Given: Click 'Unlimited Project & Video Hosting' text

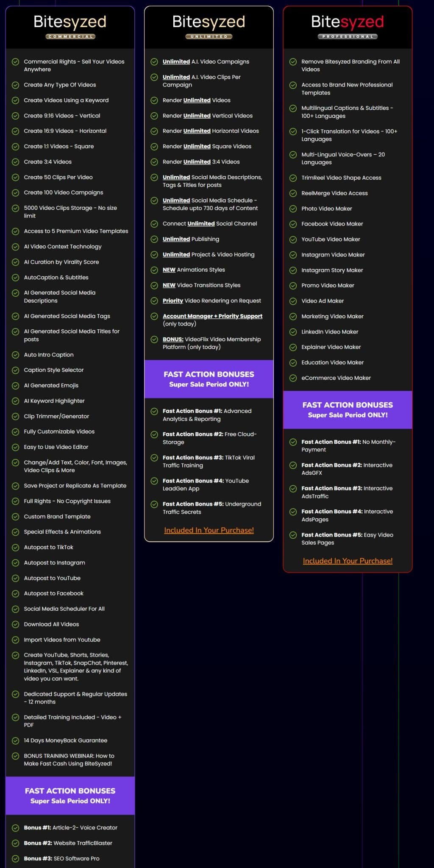Looking at the screenshot, I should pos(209,255).
